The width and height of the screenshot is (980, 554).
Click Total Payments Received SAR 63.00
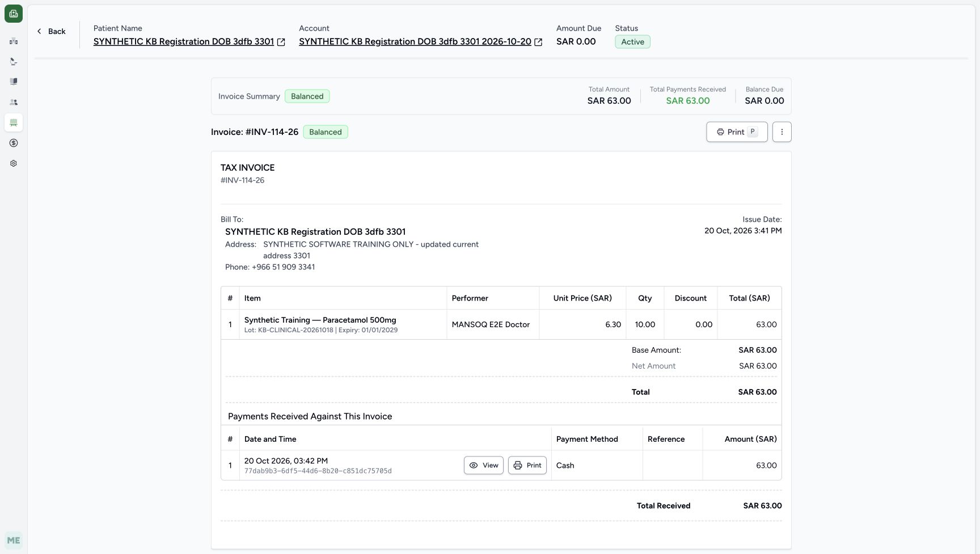[x=688, y=101]
